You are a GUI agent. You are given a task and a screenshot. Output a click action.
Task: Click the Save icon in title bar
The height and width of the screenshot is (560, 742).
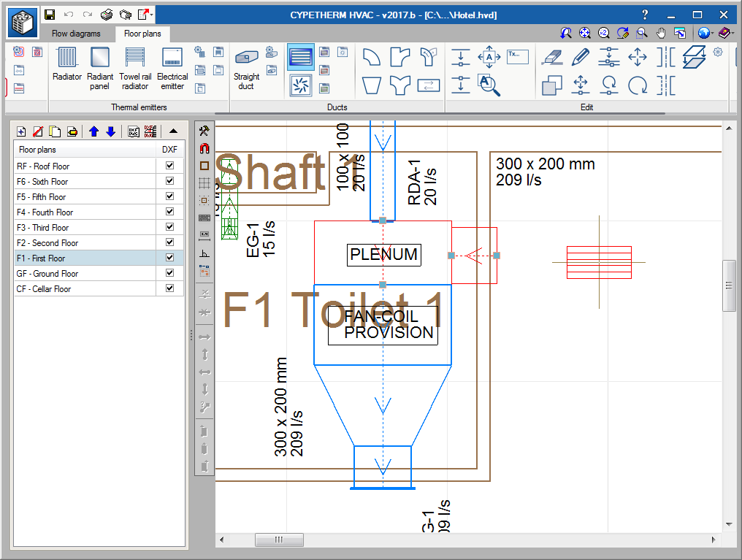(50, 15)
